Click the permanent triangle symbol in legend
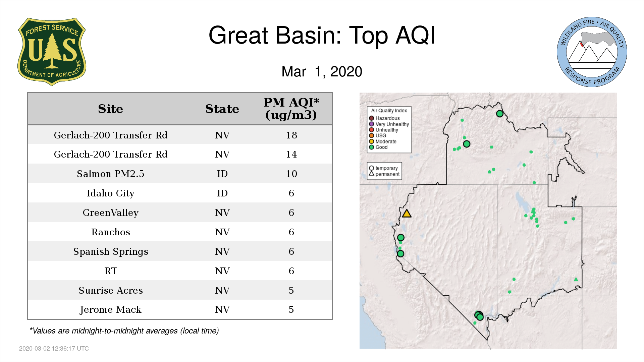 pyautogui.click(x=371, y=174)
